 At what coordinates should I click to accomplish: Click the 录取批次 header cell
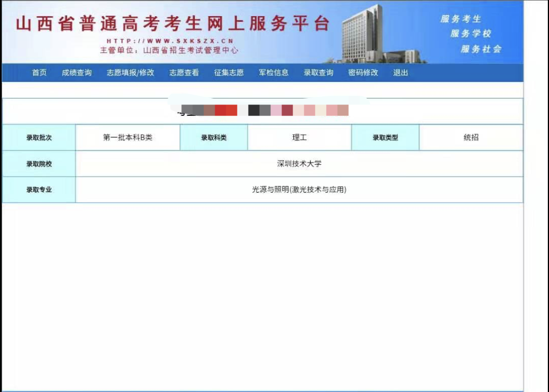39,138
